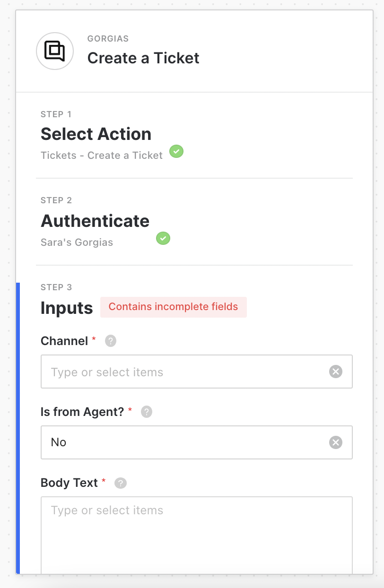Click the Channel field label
The width and height of the screenshot is (384, 588).
coord(64,341)
